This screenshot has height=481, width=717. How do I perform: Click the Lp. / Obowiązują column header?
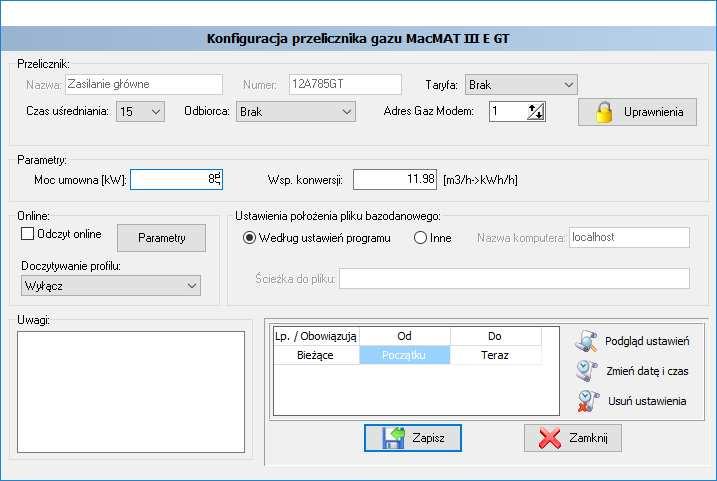(316, 337)
